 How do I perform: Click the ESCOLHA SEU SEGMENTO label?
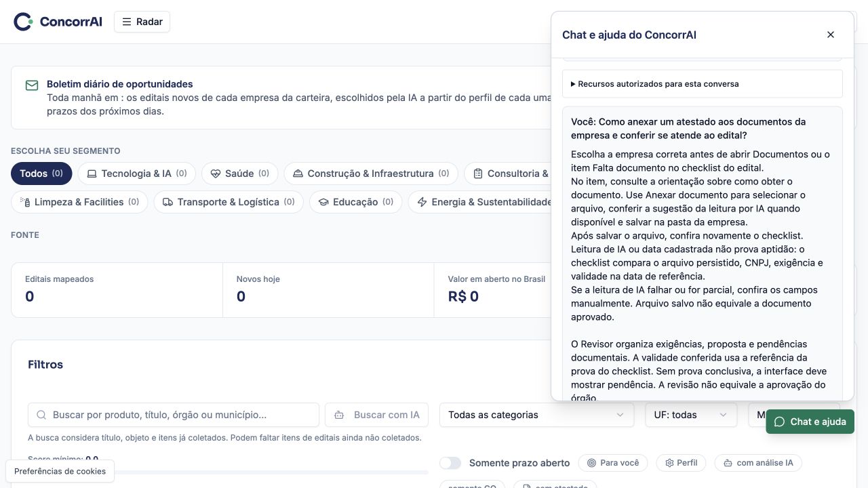point(66,151)
